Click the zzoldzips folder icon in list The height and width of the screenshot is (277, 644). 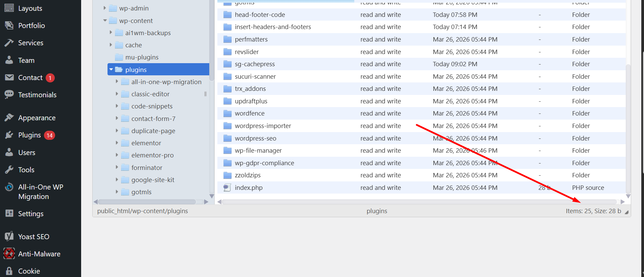[228, 175]
